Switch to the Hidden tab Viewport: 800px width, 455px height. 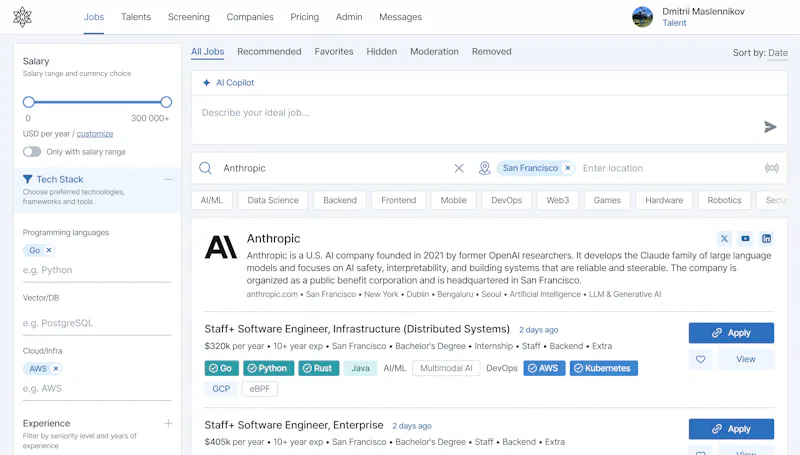[x=382, y=52]
